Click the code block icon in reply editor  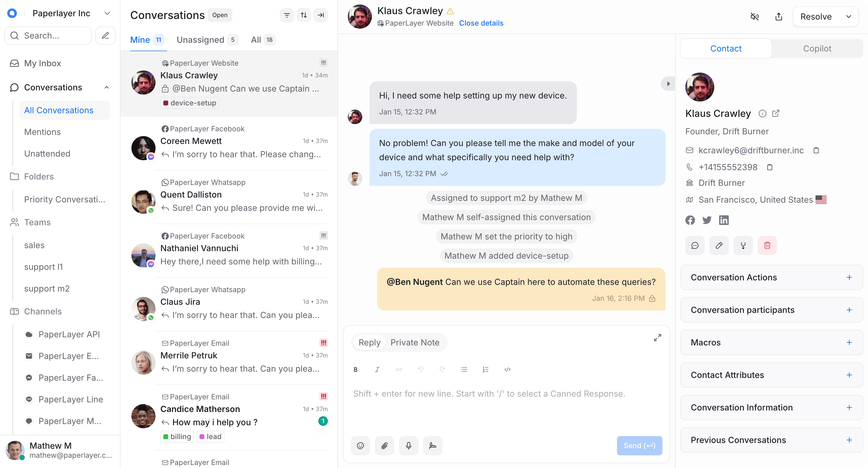(507, 369)
